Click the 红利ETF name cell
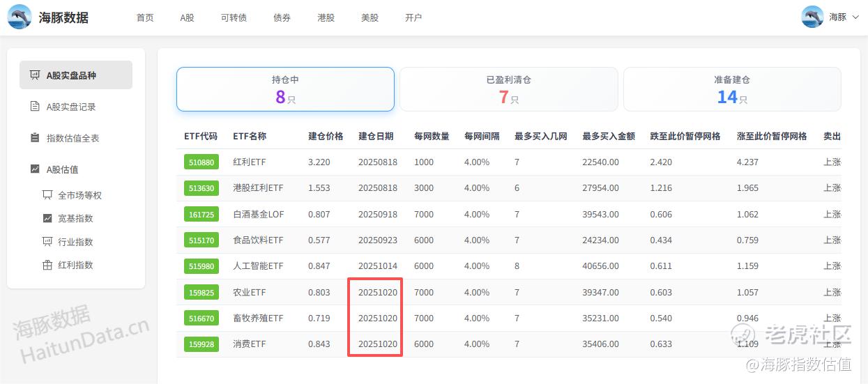Screen dimensions: 868x384 [x=250, y=162]
